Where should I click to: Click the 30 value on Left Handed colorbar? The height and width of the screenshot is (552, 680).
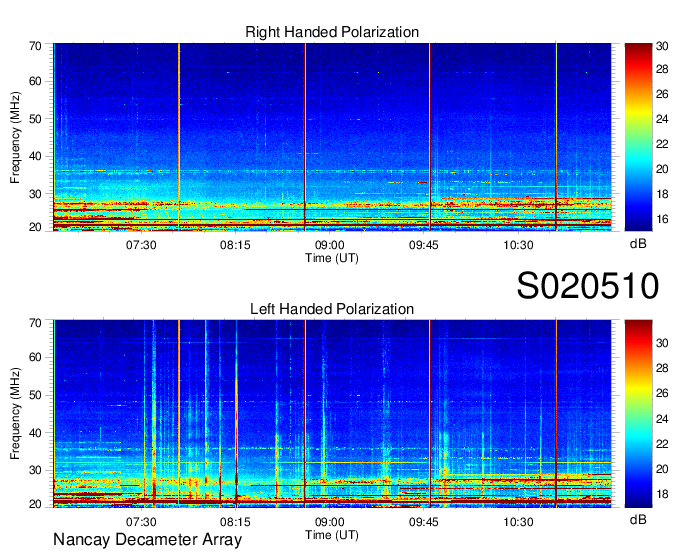tap(662, 343)
